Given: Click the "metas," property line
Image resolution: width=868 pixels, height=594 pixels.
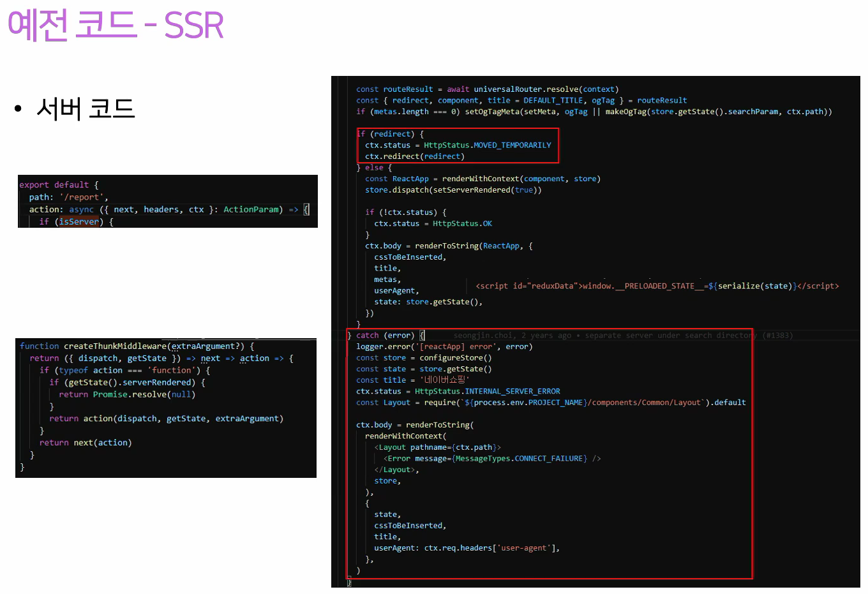Looking at the screenshot, I should click(x=387, y=279).
